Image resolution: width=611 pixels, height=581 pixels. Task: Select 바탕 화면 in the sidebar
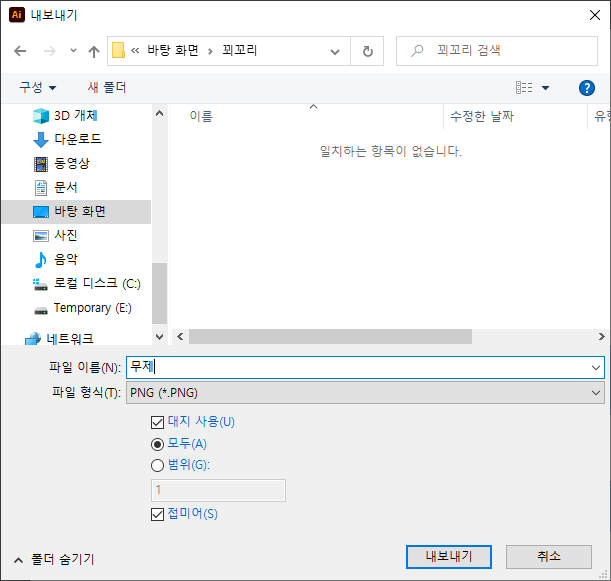[x=76, y=212]
